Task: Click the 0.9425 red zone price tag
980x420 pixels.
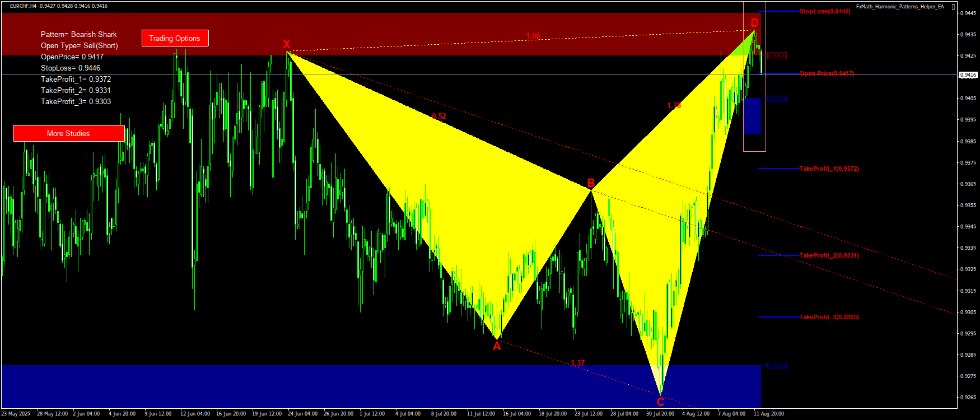Action: [777, 56]
